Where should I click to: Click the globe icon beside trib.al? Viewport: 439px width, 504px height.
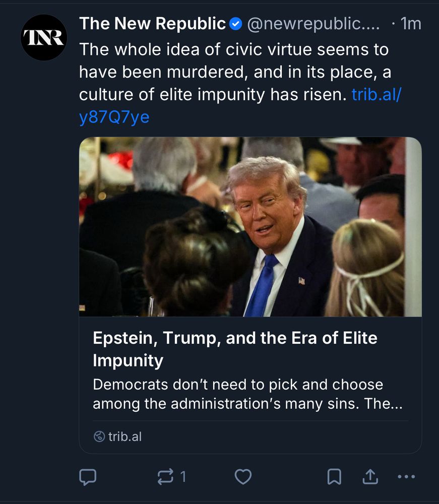(x=99, y=436)
